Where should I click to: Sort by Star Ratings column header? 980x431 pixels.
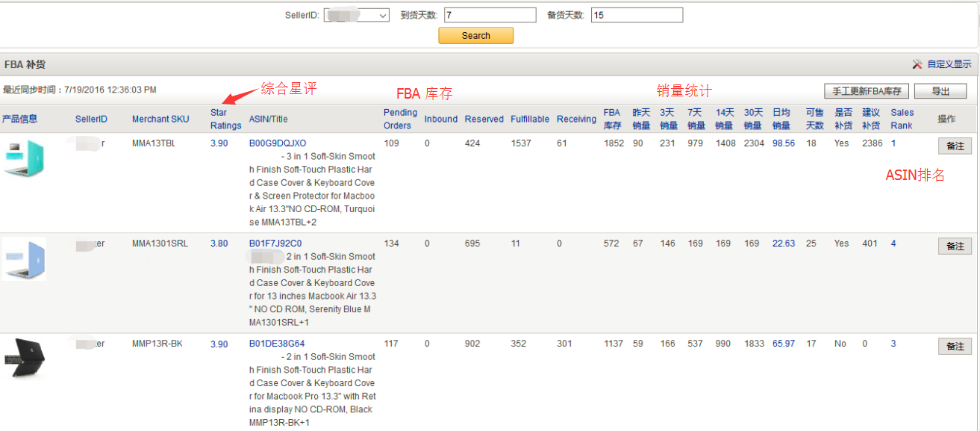[x=225, y=119]
